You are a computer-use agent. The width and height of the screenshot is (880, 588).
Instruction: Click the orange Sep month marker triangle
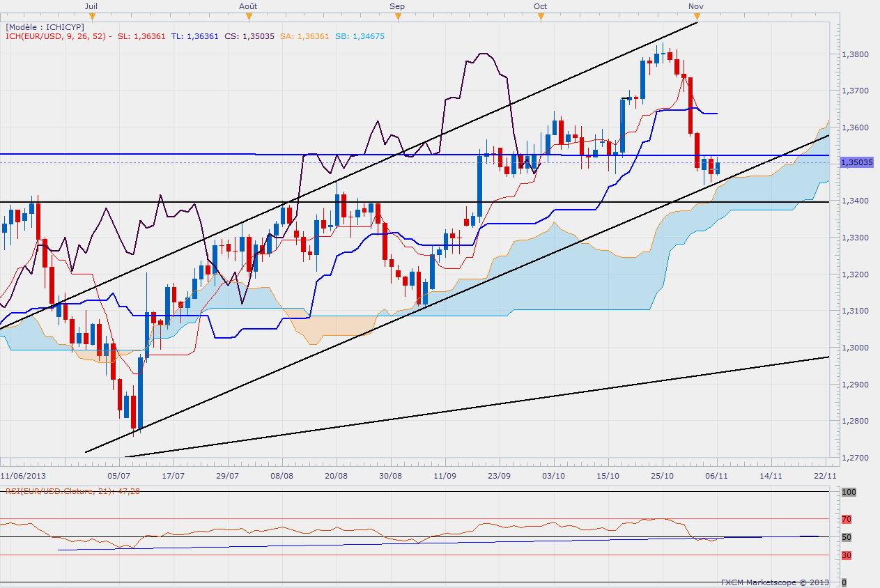[399, 15]
